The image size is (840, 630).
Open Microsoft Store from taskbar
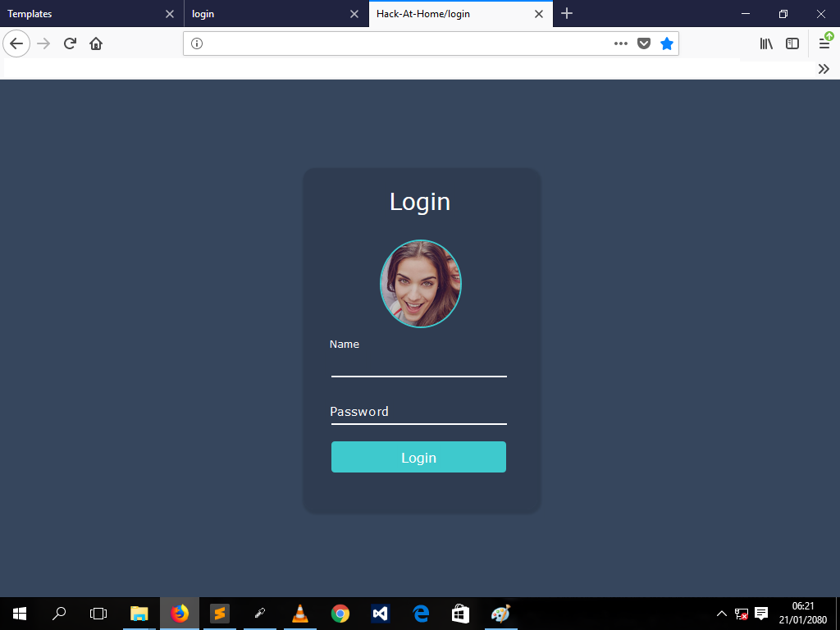click(461, 614)
